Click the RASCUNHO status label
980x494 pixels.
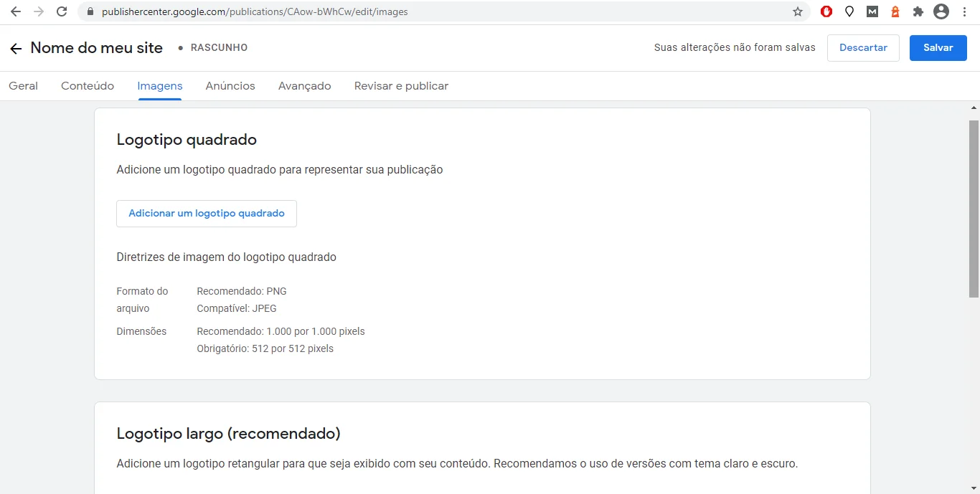(219, 48)
